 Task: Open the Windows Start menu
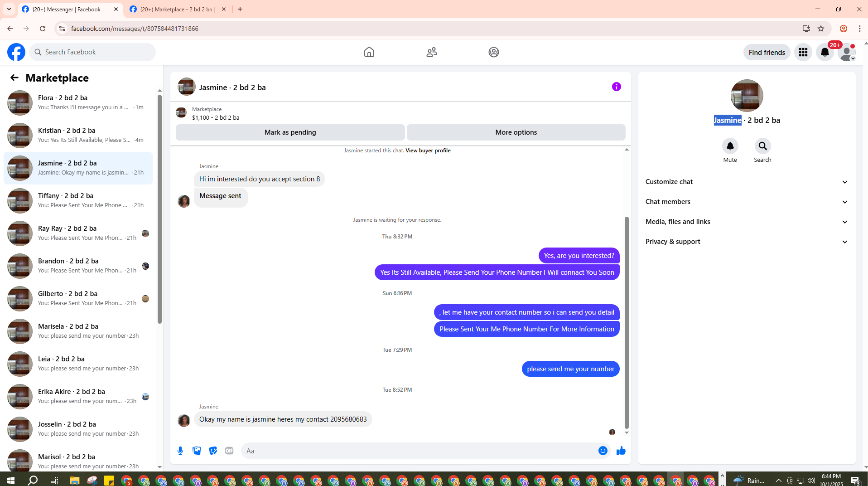[x=11, y=480]
